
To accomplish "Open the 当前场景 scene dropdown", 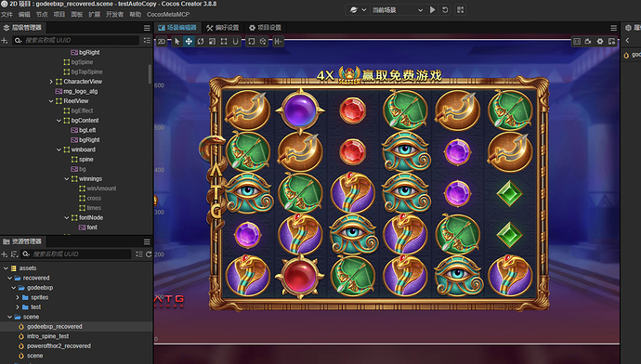I will [397, 10].
